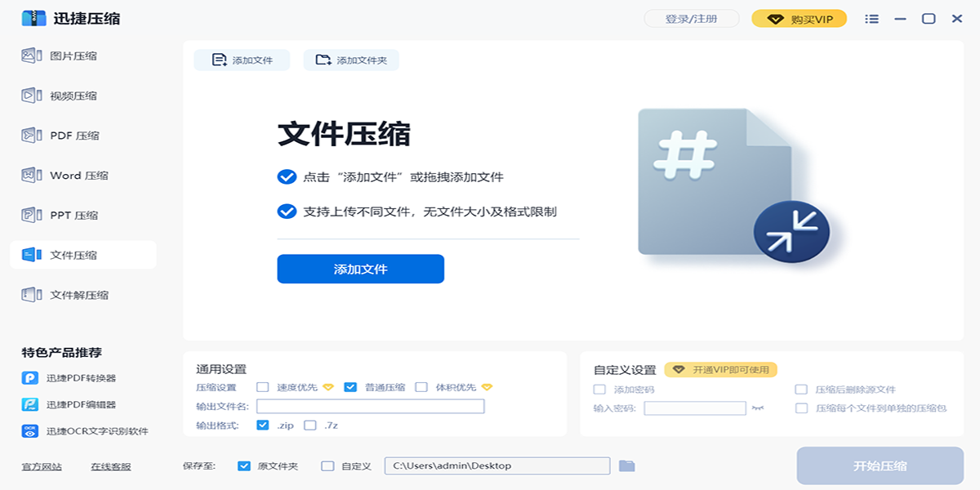980x490 pixels.
Task: Click the PDF 压缩 sidebar icon
Action: pos(31,136)
